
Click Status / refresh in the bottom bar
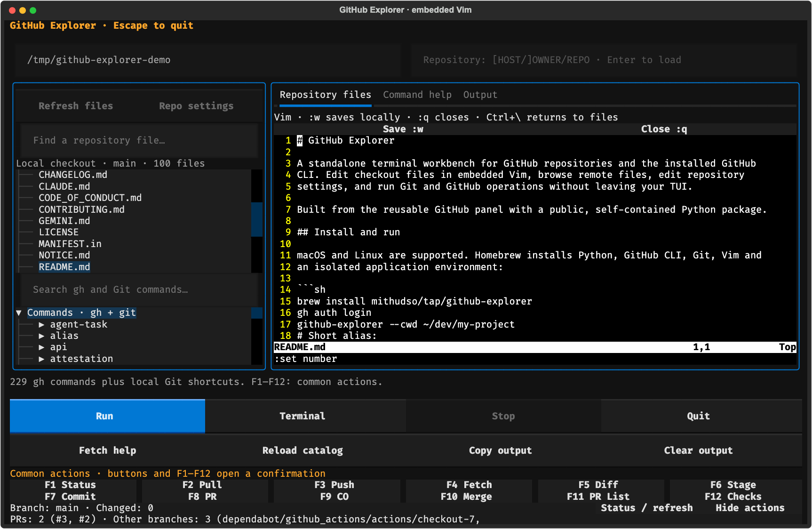(647, 508)
